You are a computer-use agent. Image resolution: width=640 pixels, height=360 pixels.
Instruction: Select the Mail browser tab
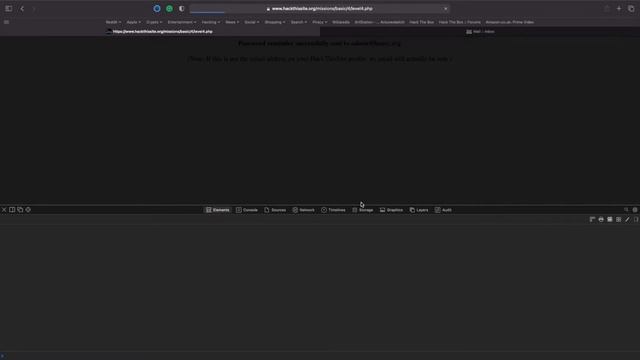(480, 31)
